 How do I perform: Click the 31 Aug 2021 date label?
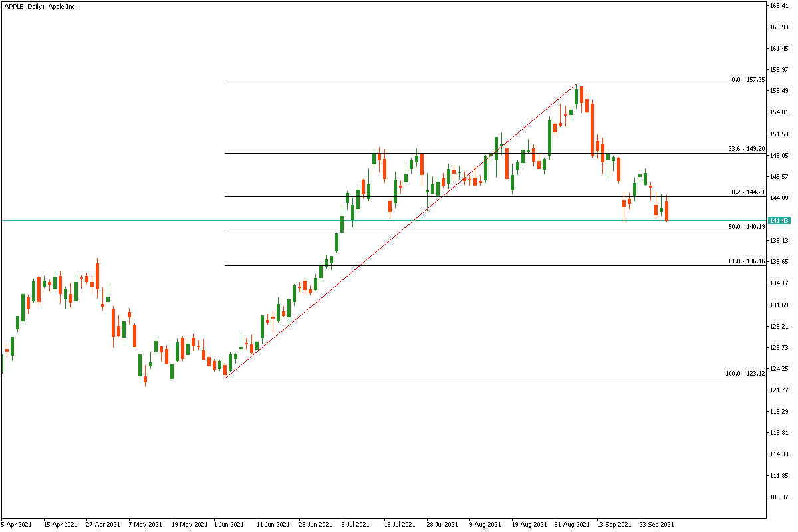pos(573,524)
